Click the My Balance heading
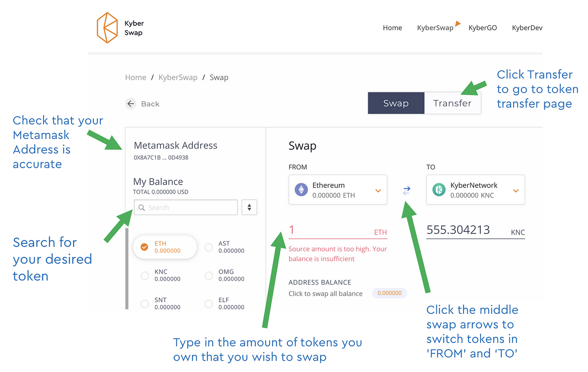The width and height of the screenshot is (588, 372). tap(158, 182)
